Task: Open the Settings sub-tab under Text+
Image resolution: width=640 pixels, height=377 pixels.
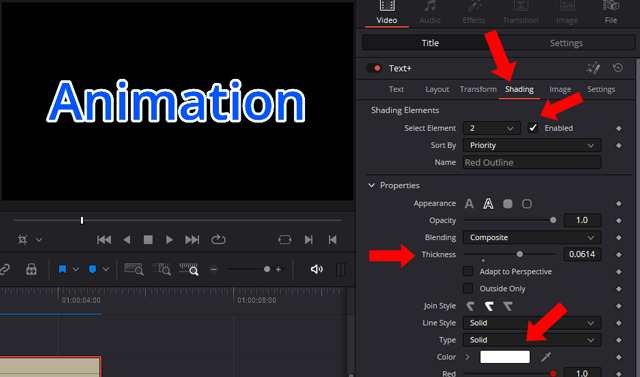Action: coord(601,89)
